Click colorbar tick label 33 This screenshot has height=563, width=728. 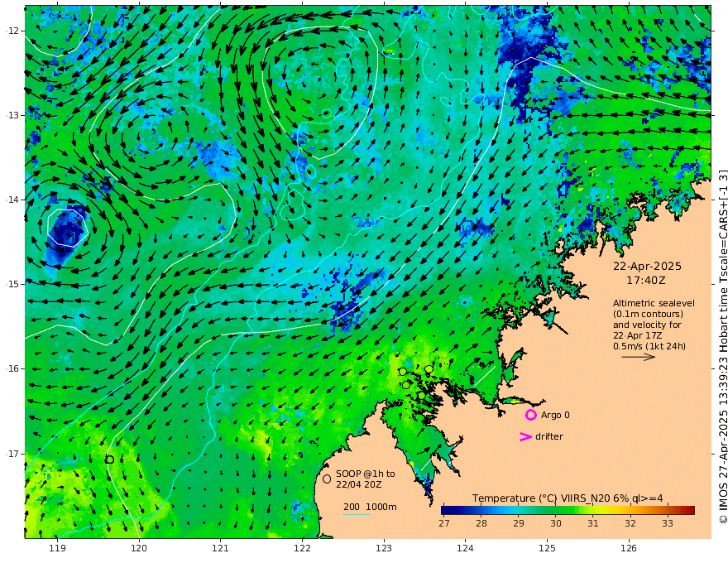click(667, 523)
